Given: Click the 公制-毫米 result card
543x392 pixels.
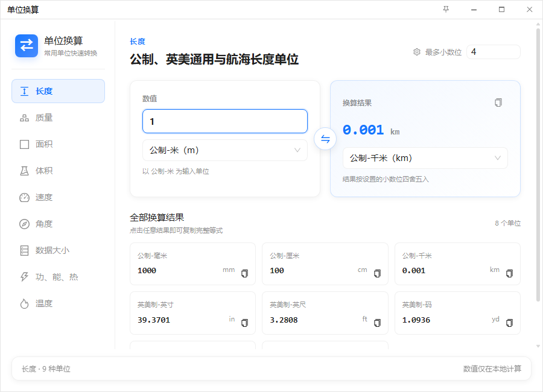Looking at the screenshot, I should pos(192,264).
